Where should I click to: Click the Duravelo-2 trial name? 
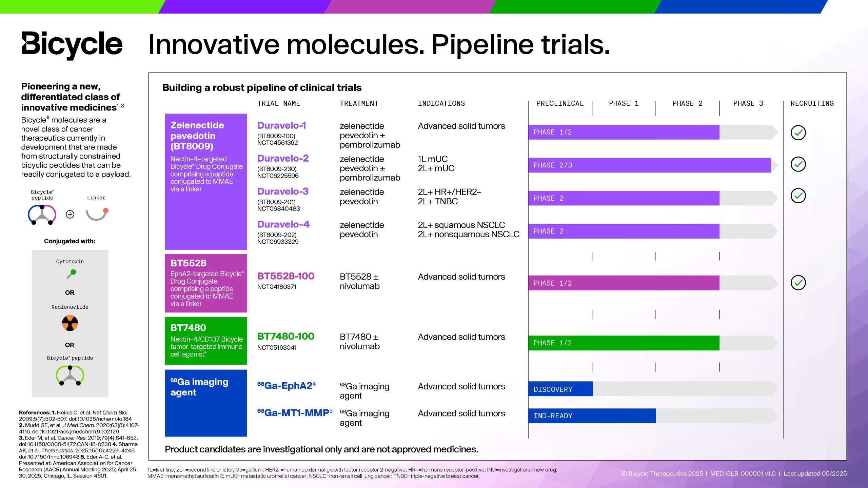(283, 158)
